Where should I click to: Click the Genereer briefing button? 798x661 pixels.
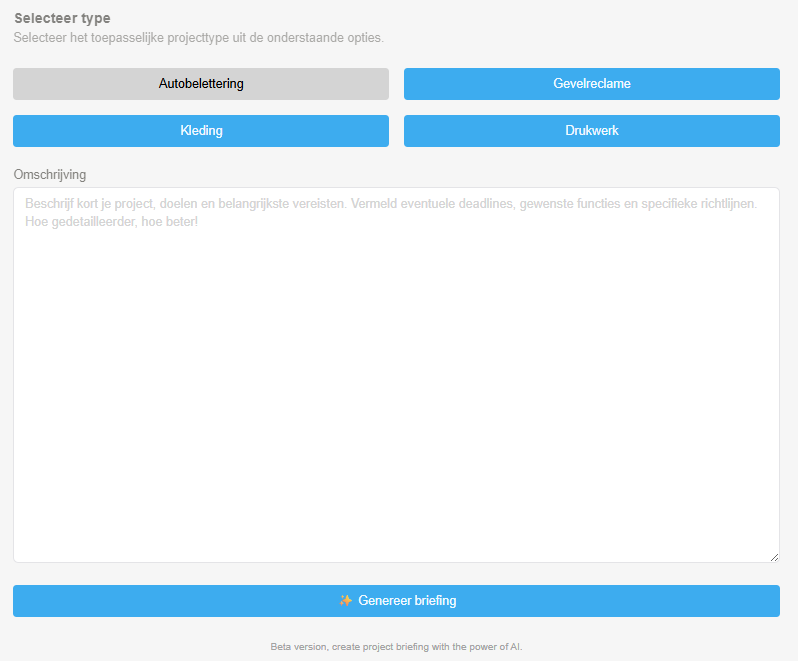coord(396,601)
